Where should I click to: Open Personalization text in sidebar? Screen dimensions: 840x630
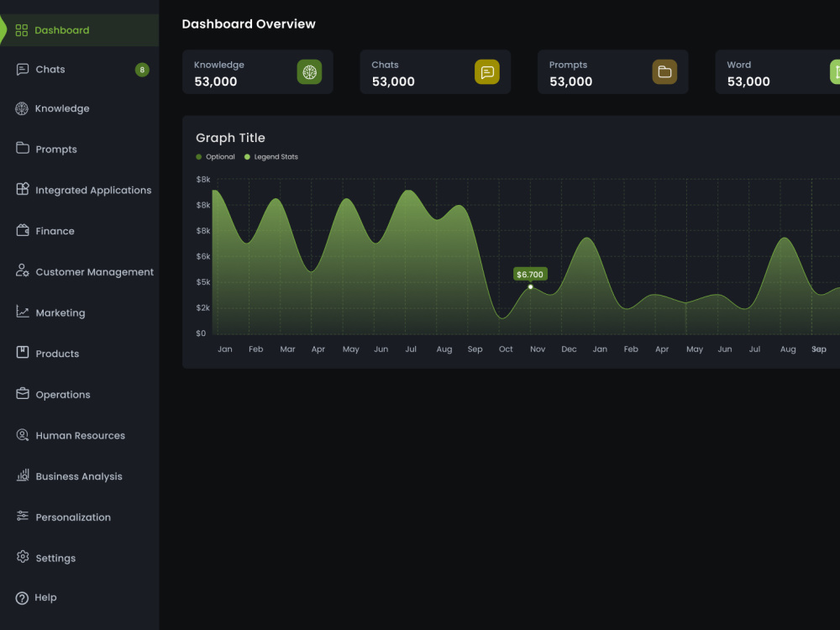73,517
